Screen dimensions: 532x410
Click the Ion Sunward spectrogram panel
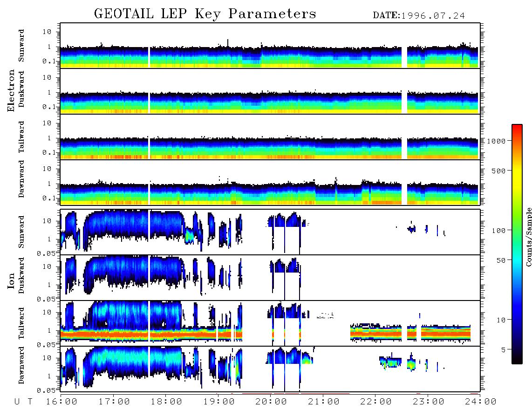270,232
